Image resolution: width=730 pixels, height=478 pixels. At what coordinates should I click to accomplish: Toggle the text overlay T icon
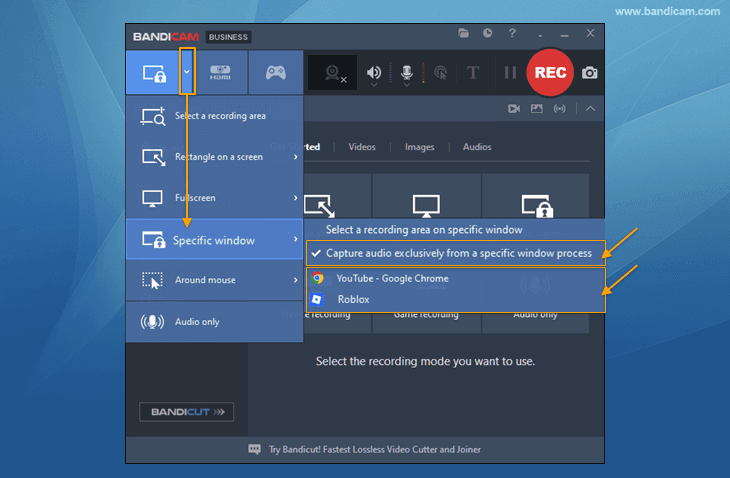tap(473, 73)
